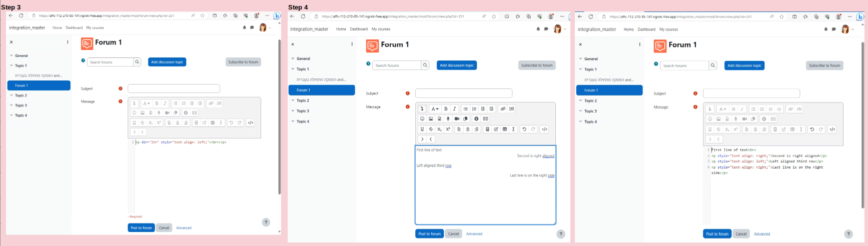Expand Topic 4 in left screenshot's sidebar
868x246 pixels.
[12, 115]
